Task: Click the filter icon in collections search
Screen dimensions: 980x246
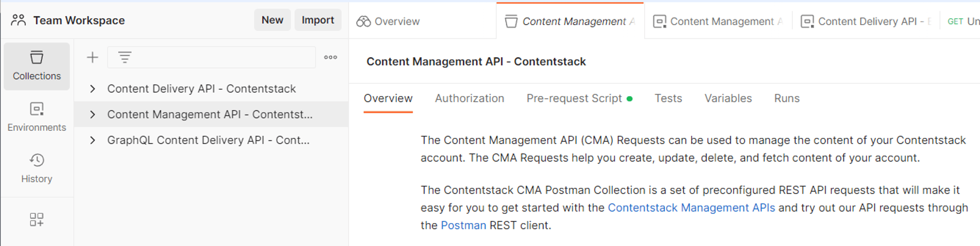Action: click(125, 57)
